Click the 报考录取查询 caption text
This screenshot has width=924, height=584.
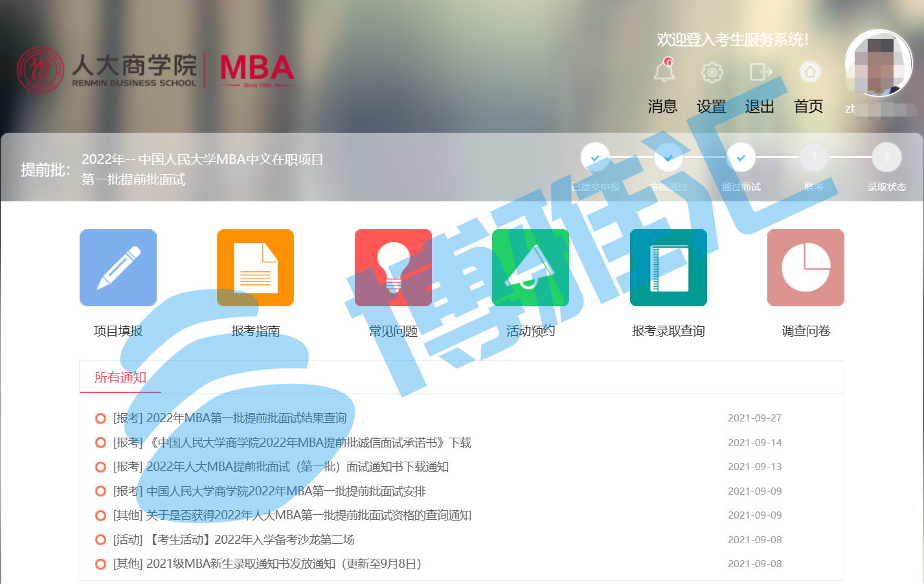click(668, 331)
